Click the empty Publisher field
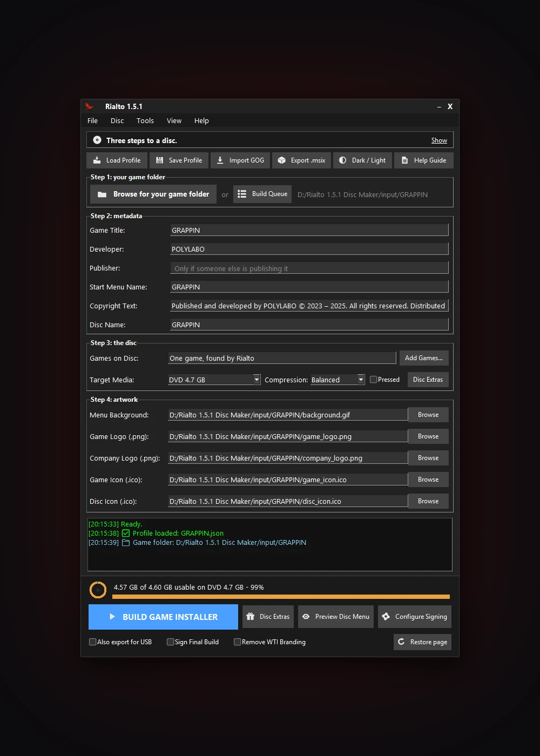The height and width of the screenshot is (756, 540). click(x=309, y=268)
